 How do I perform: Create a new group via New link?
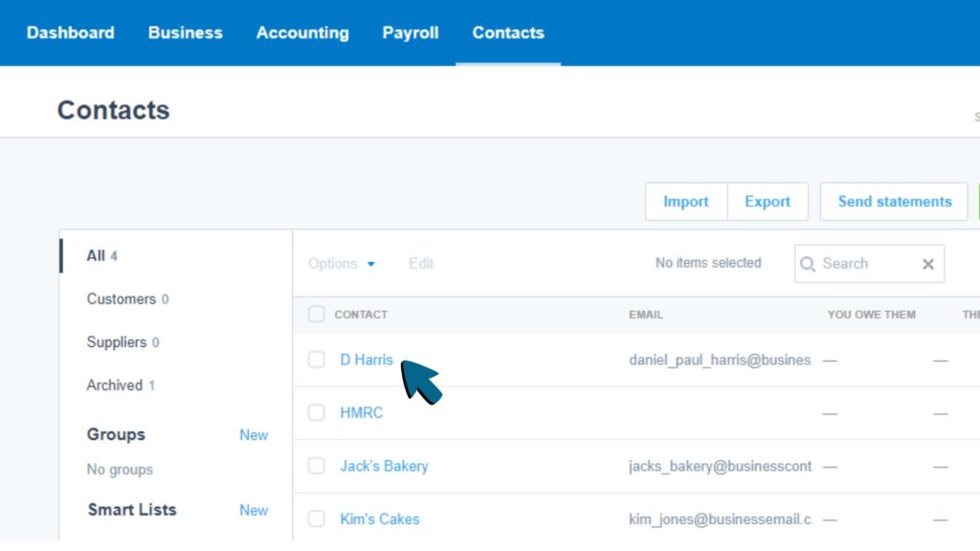click(x=254, y=435)
